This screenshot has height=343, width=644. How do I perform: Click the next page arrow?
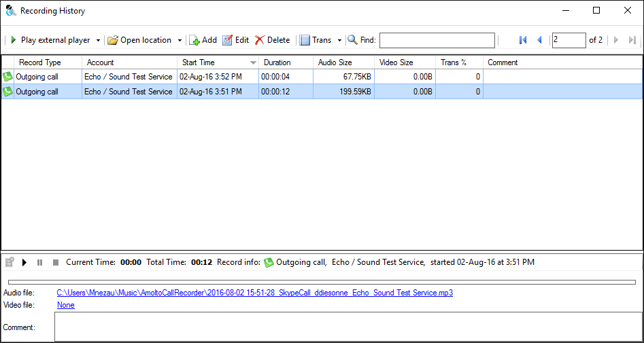coord(615,40)
